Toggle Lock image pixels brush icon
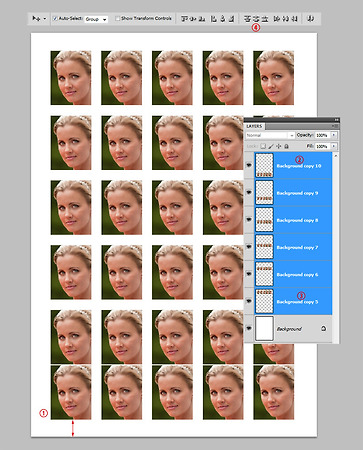363x450 pixels. (x=271, y=146)
